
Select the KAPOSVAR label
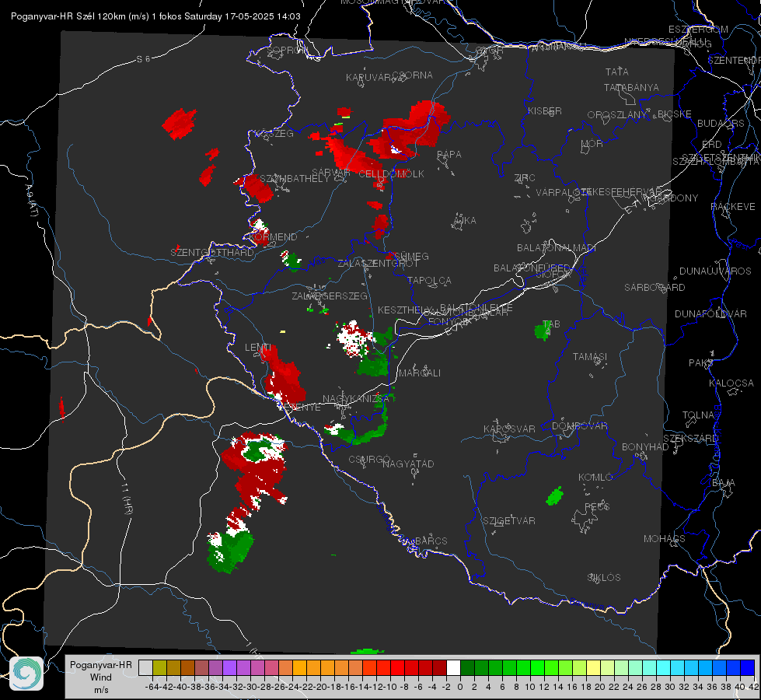tap(509, 429)
